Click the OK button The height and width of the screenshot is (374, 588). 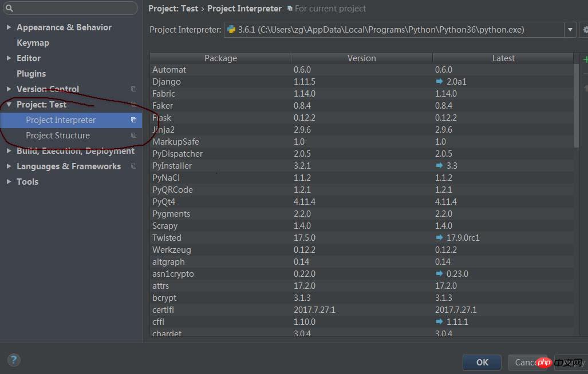(482, 362)
